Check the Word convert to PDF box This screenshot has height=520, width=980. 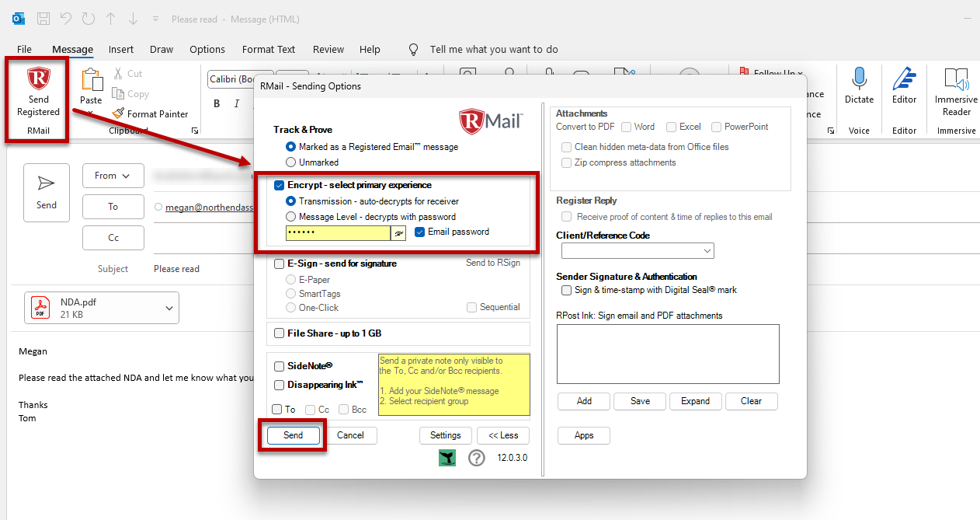(625, 127)
